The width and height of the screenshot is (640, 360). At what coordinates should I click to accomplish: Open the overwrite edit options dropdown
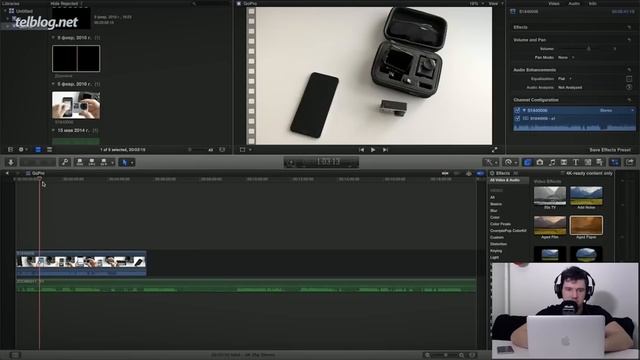click(x=112, y=162)
